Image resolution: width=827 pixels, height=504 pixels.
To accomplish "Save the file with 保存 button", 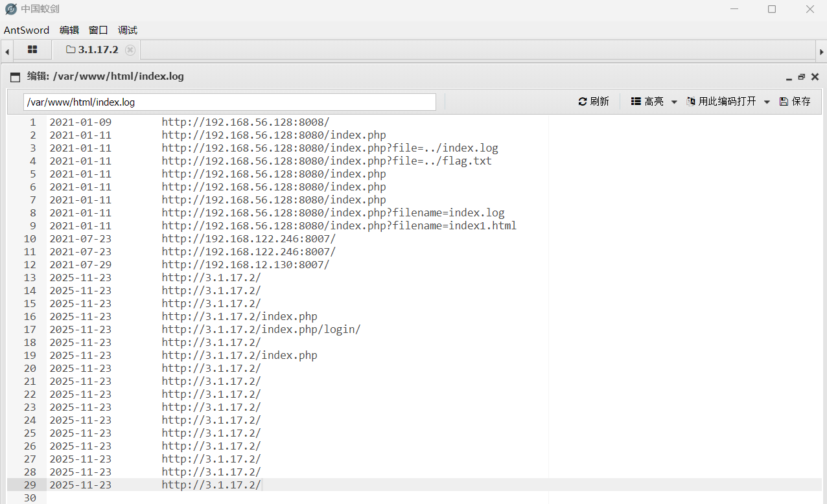I will (x=795, y=102).
